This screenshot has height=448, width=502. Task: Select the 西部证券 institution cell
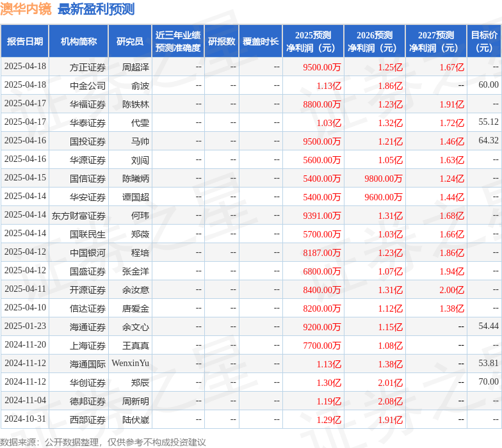coord(88,420)
